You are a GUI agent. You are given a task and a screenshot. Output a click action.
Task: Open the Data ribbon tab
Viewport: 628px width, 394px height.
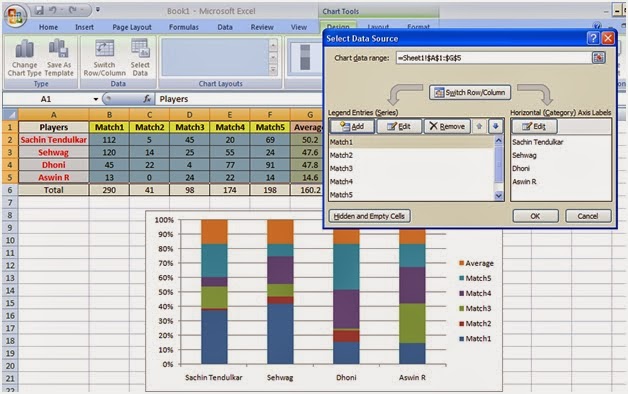coord(225,27)
